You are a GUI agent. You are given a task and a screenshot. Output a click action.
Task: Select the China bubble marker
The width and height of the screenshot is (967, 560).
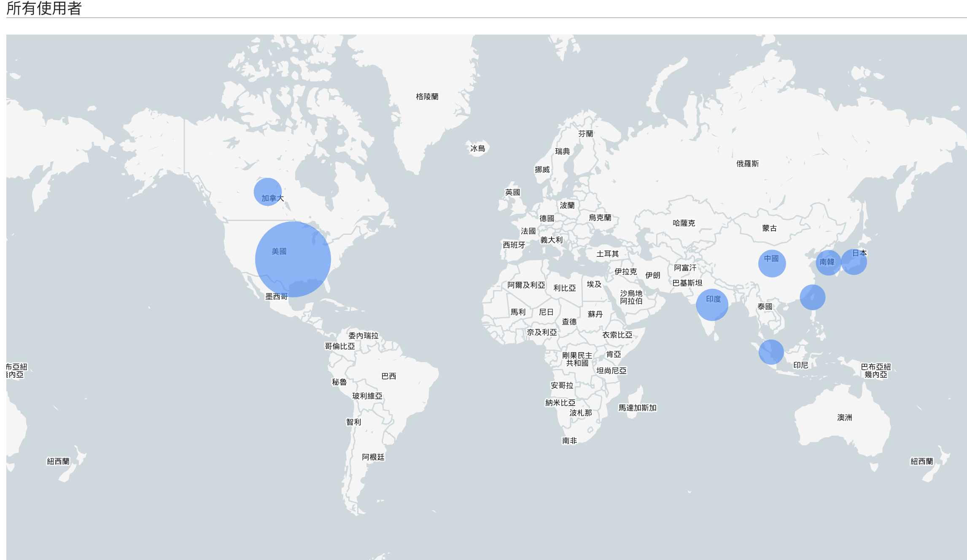pyautogui.click(x=772, y=263)
